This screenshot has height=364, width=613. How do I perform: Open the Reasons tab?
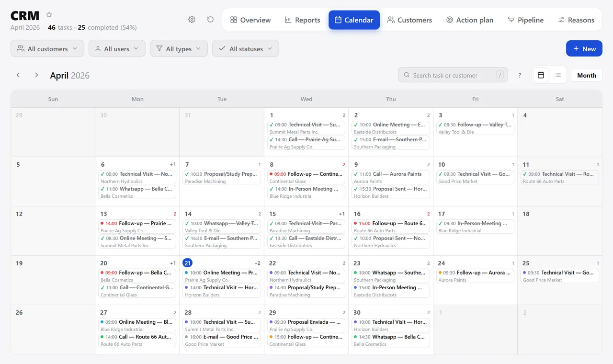(576, 20)
